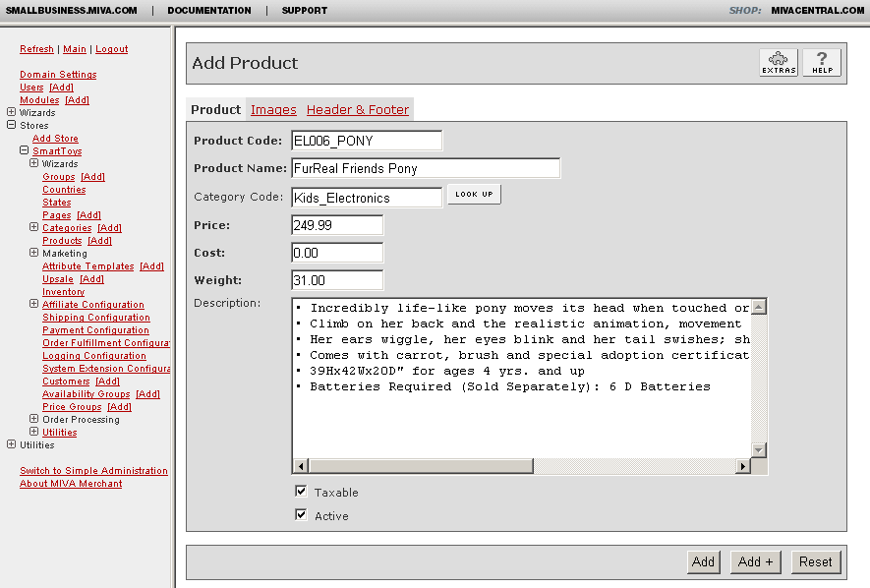Switch to the Images tab
870x588 pixels.
tap(273, 110)
